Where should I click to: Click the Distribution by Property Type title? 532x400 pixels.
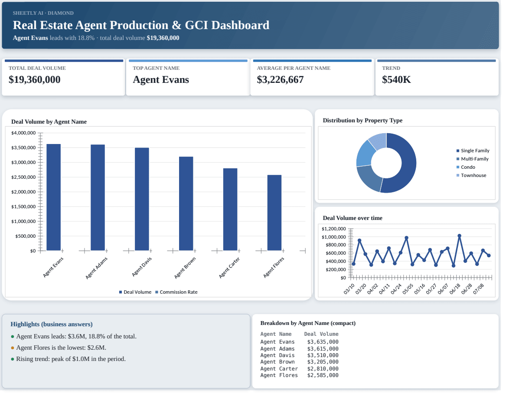tap(362, 121)
